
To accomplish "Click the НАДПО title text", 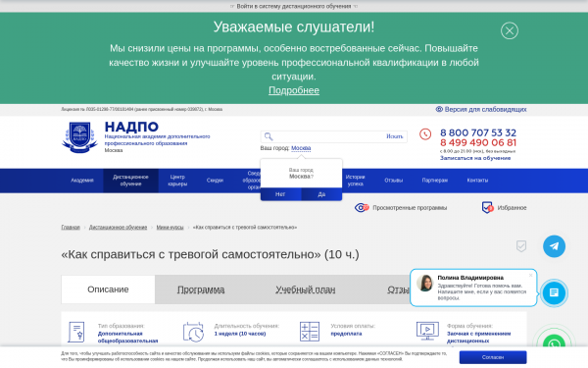I will click(131, 127).
